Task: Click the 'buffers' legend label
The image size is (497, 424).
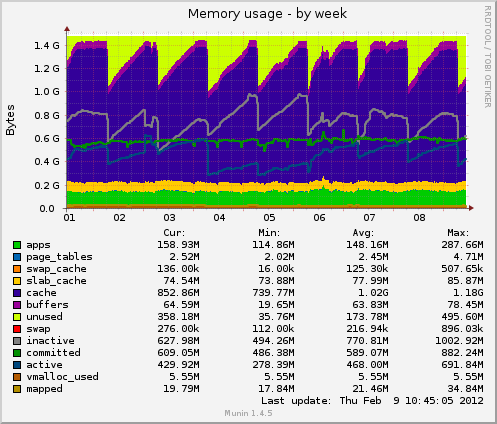Action: [x=47, y=305]
